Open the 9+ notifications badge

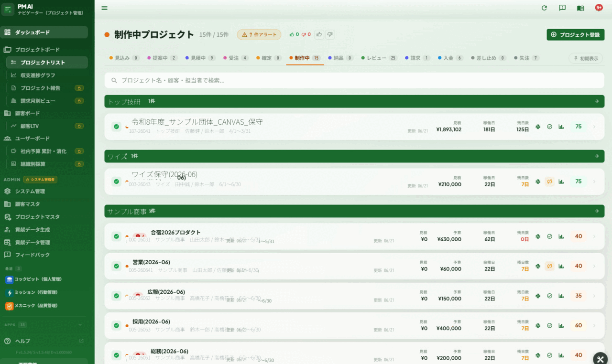point(599,8)
